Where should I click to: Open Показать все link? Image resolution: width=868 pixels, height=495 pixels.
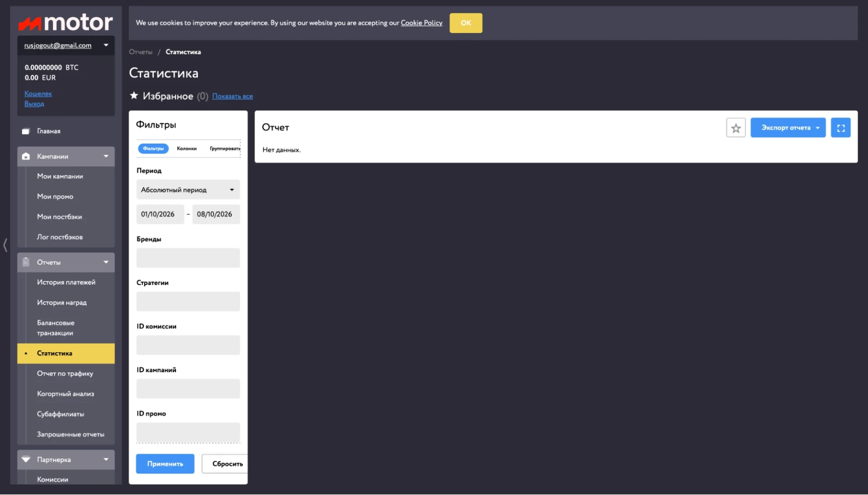tap(232, 96)
